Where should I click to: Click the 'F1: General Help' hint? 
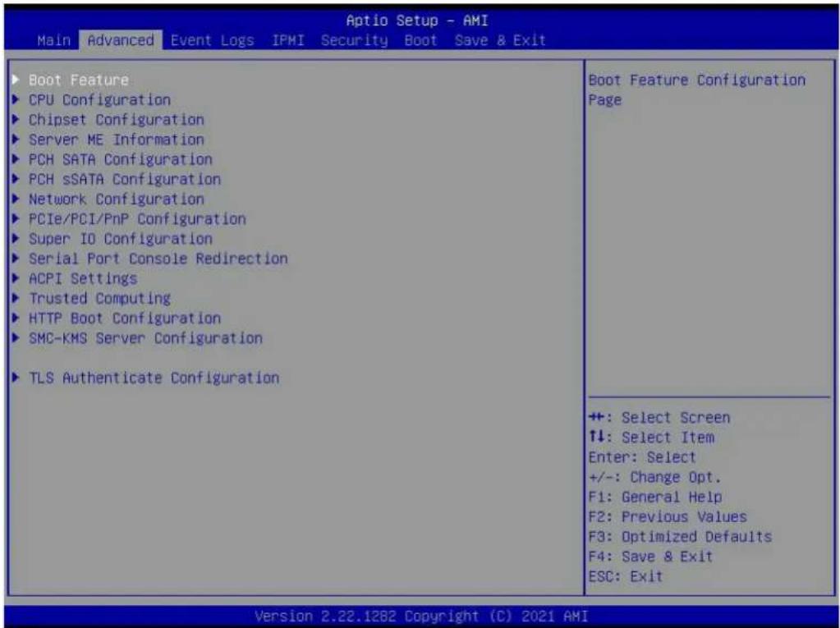(654, 497)
